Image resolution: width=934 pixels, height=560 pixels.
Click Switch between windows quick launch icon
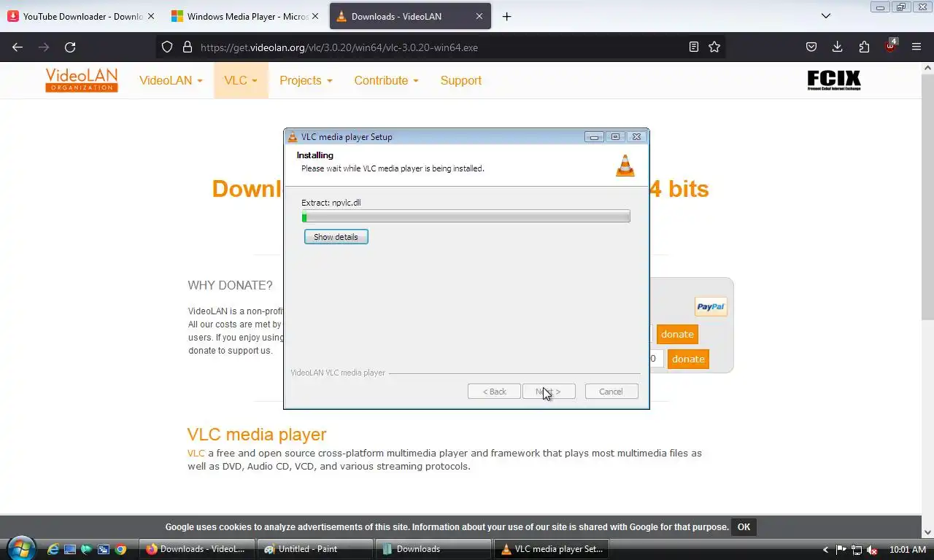pyautogui.click(x=104, y=549)
